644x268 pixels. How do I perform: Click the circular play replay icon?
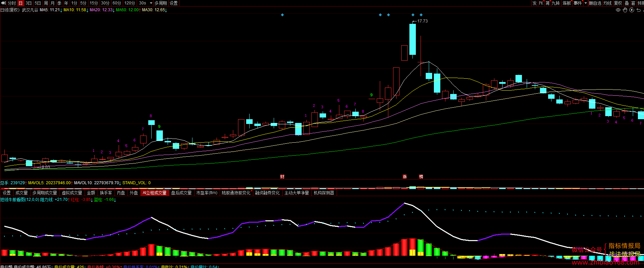(632, 10)
